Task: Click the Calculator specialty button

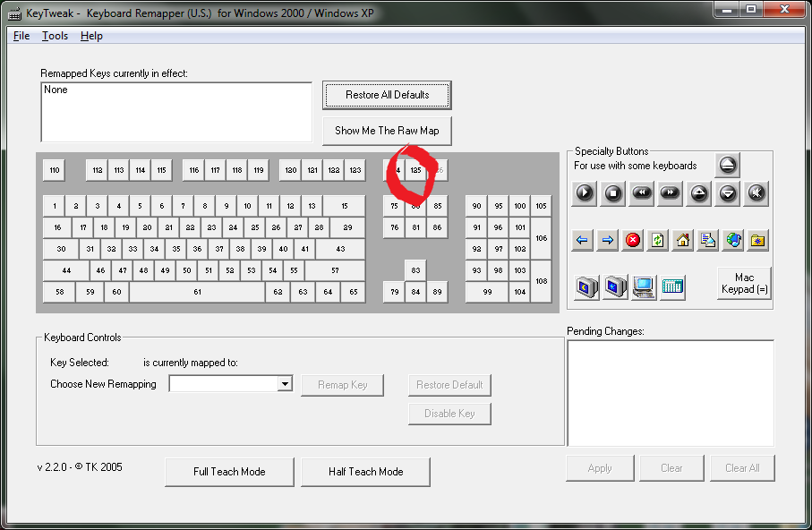Action: click(x=672, y=286)
